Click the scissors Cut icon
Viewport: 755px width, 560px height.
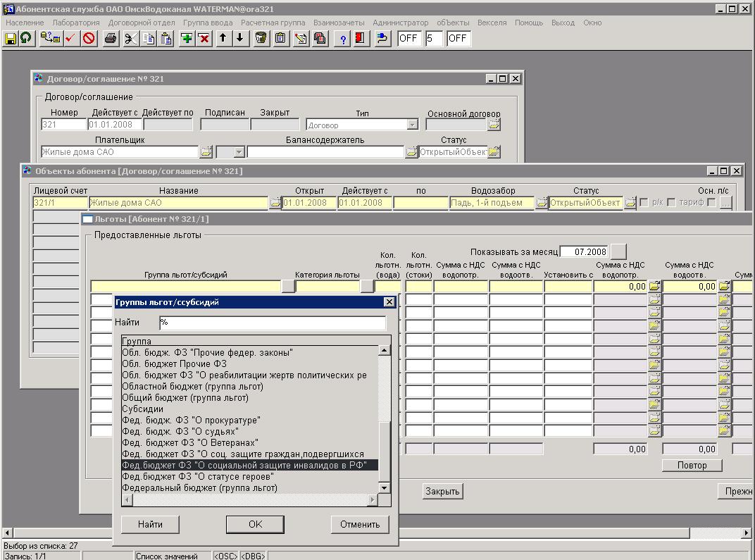tap(130, 39)
